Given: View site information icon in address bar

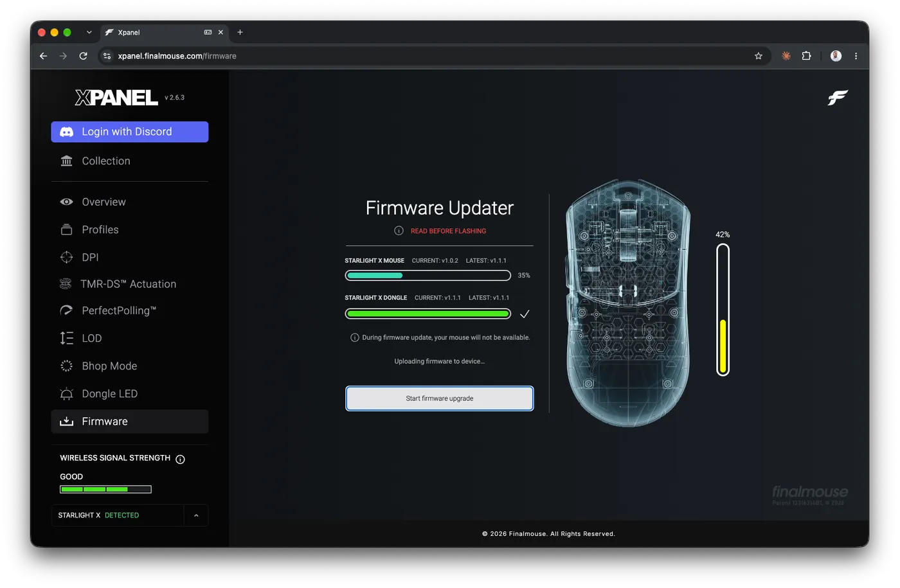Looking at the screenshot, I should tap(107, 56).
